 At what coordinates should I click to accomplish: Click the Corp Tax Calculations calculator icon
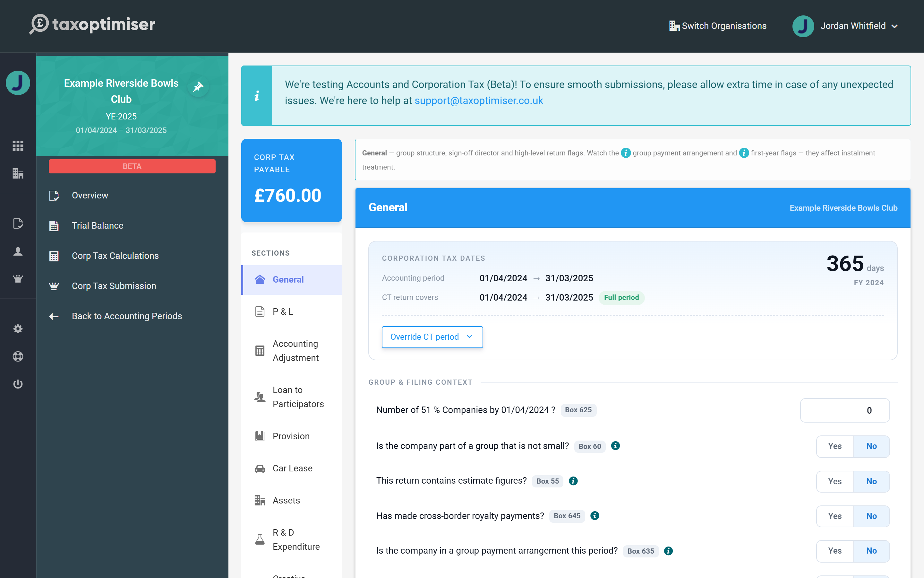(54, 256)
